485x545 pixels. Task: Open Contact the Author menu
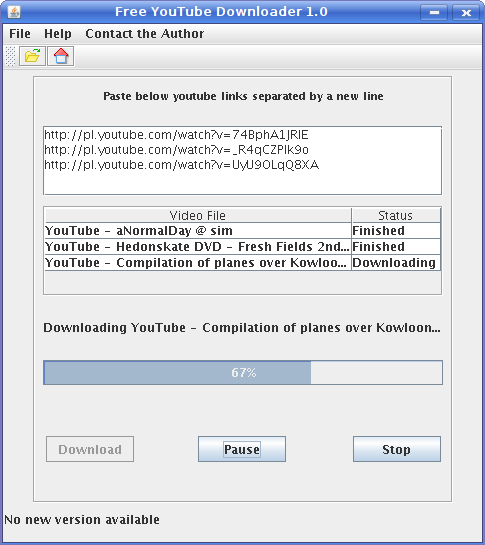145,34
